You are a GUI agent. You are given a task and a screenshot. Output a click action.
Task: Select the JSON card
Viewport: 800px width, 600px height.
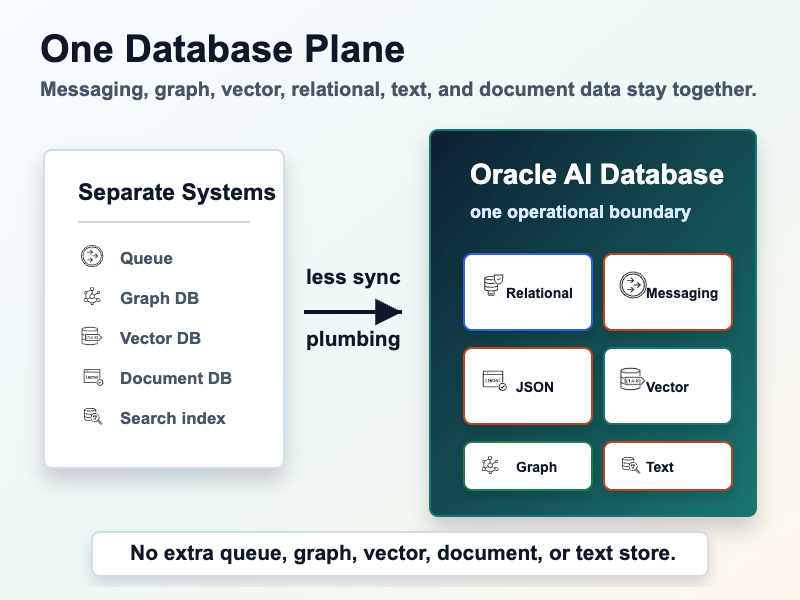click(528, 386)
